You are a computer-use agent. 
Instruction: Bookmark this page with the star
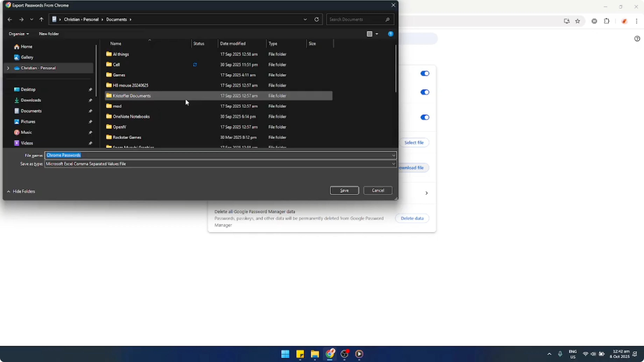coord(578,21)
